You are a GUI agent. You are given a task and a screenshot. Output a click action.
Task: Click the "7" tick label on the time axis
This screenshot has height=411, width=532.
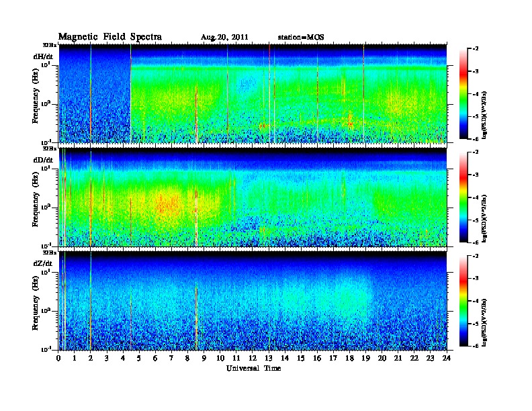[x=171, y=359]
